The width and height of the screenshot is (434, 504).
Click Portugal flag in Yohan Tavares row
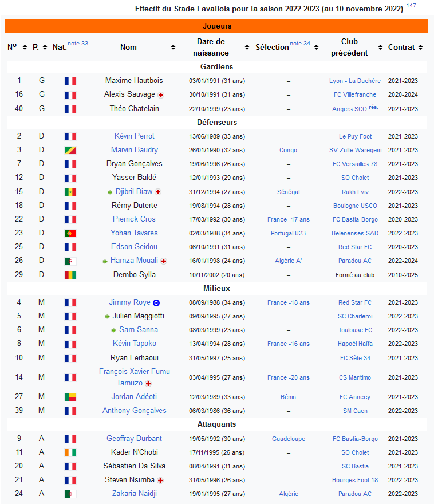[x=70, y=233]
